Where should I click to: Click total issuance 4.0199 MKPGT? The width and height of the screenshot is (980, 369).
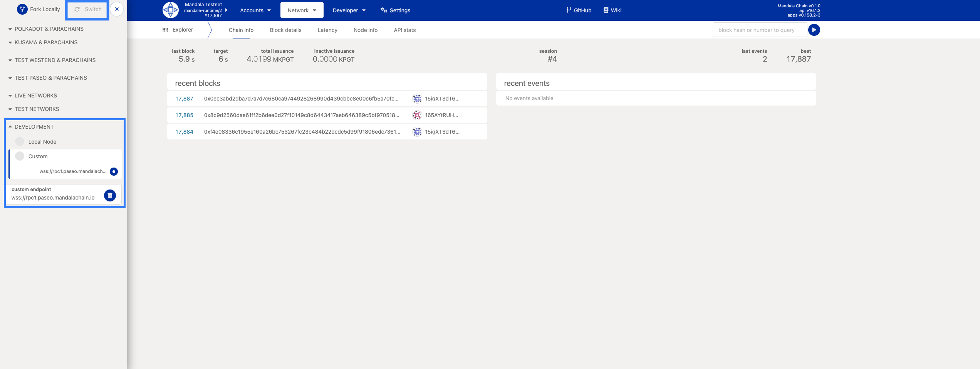tap(270, 59)
